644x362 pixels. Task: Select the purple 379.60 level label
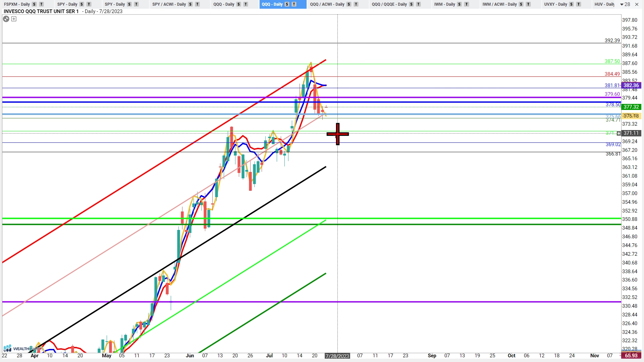coord(612,94)
